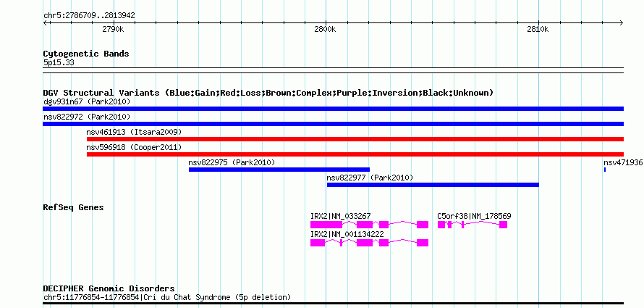Click the 2790k ruler mark
Viewport: 644px width, 308px height.
pyautogui.click(x=113, y=29)
